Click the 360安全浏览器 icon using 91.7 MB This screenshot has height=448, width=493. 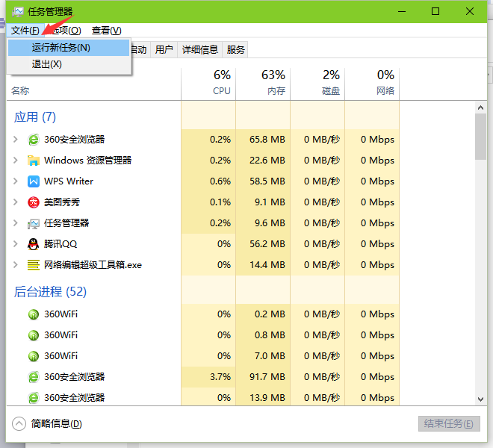coord(34,377)
